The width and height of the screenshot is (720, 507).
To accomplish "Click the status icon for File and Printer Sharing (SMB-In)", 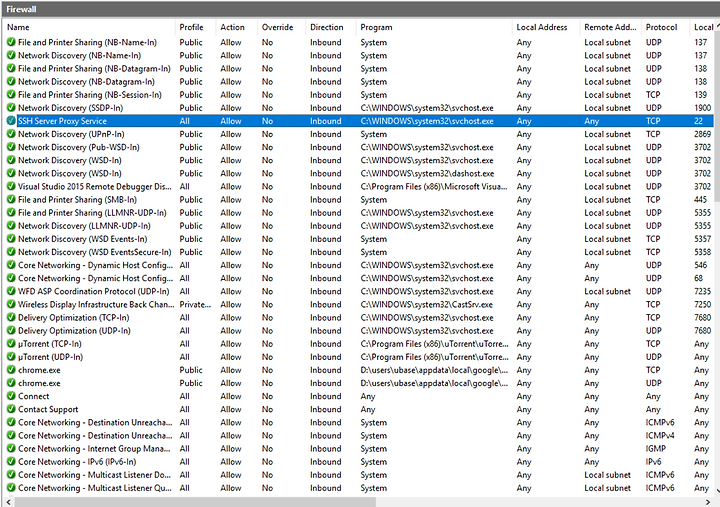I will (11, 200).
